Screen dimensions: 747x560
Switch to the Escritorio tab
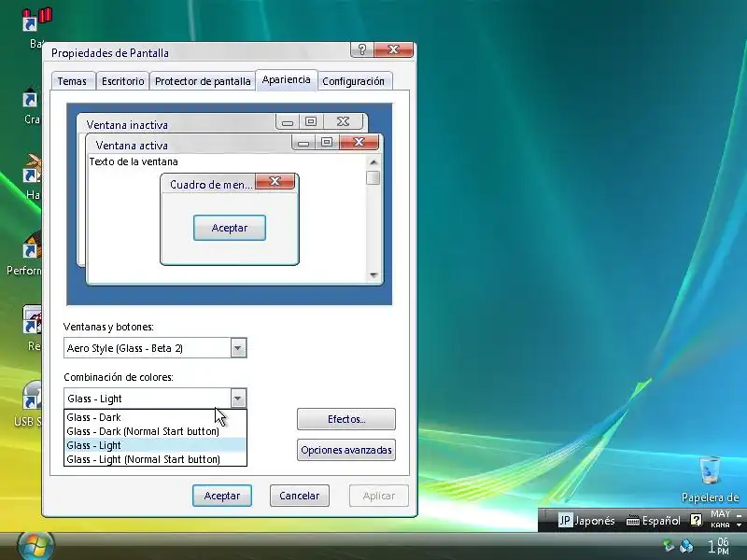123,81
